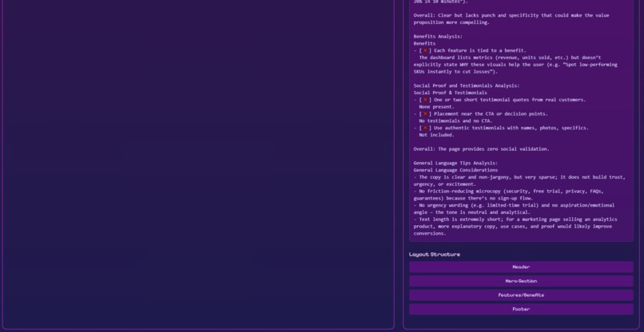Click the X mark beside 'Placement near the CTA'

click(x=425, y=113)
